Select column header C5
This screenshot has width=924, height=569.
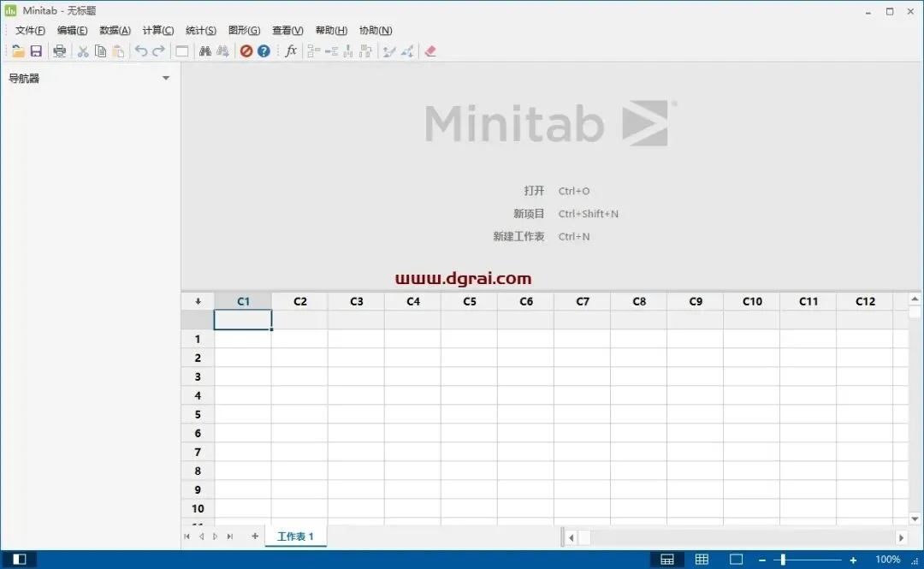tap(470, 301)
